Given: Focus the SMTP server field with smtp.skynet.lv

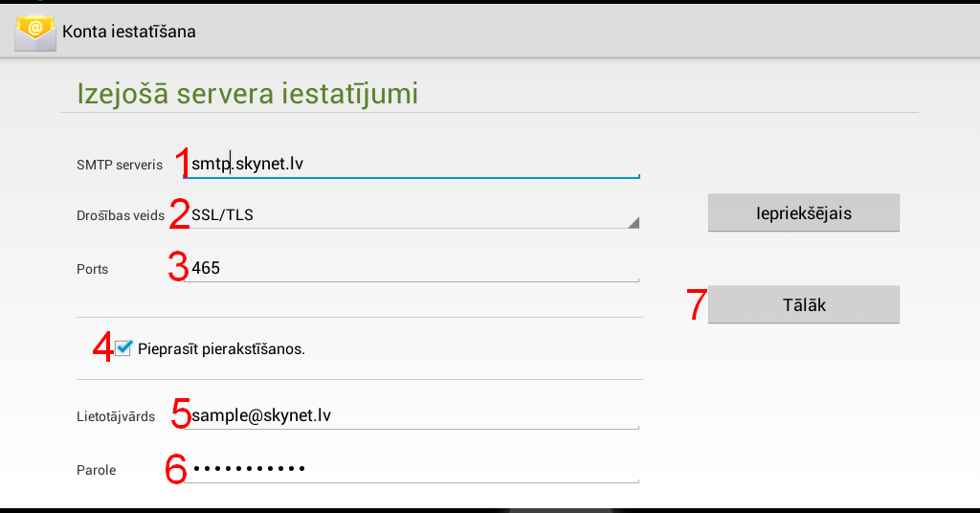Looking at the screenshot, I should (412, 164).
